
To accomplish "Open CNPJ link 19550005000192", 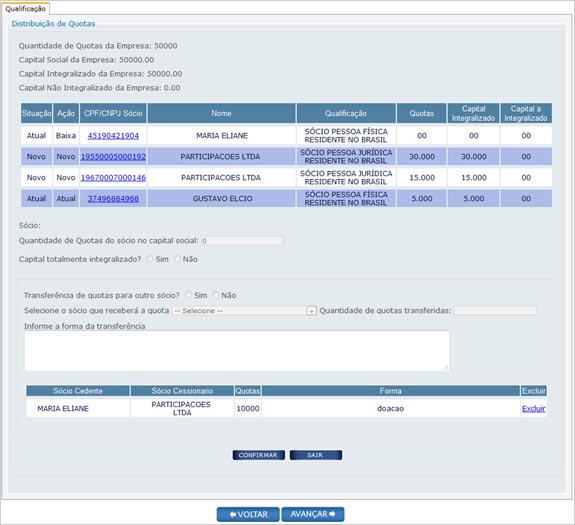I will pyautogui.click(x=113, y=157).
